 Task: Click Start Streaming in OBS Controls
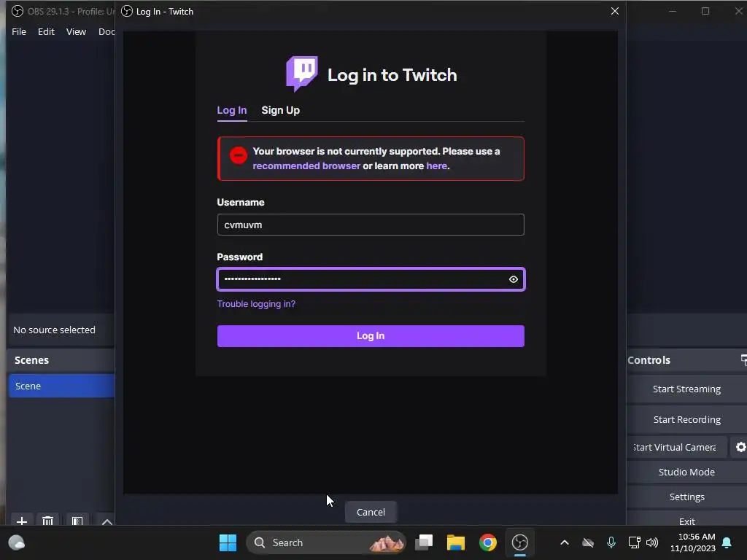pyautogui.click(x=686, y=389)
